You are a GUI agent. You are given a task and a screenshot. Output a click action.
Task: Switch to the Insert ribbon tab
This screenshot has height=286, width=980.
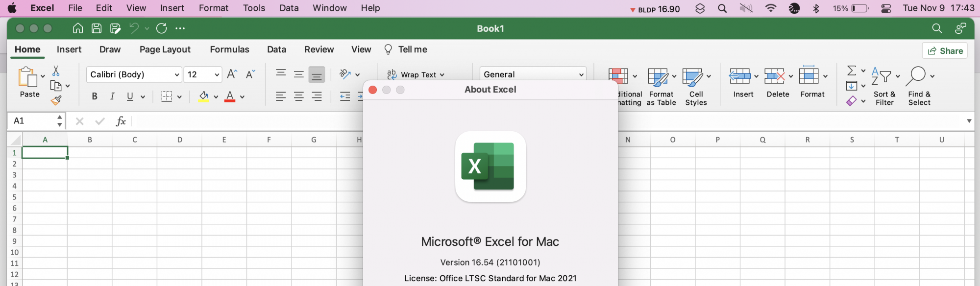point(69,49)
